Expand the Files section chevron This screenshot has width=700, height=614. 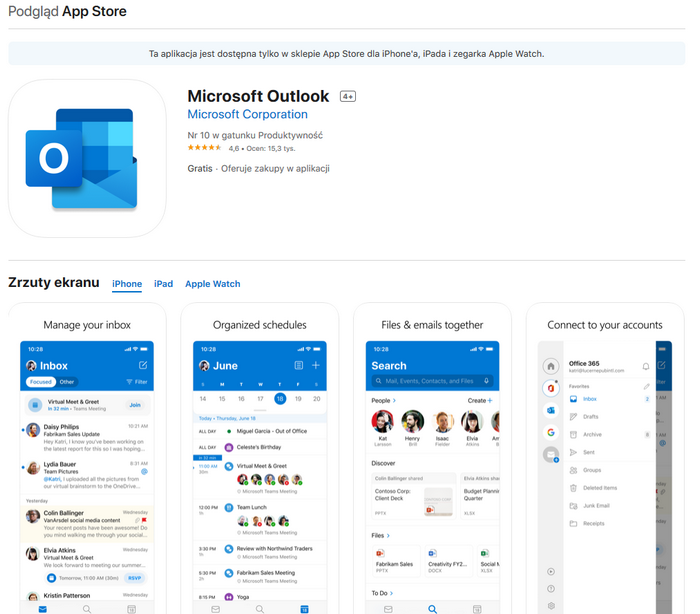(x=388, y=535)
